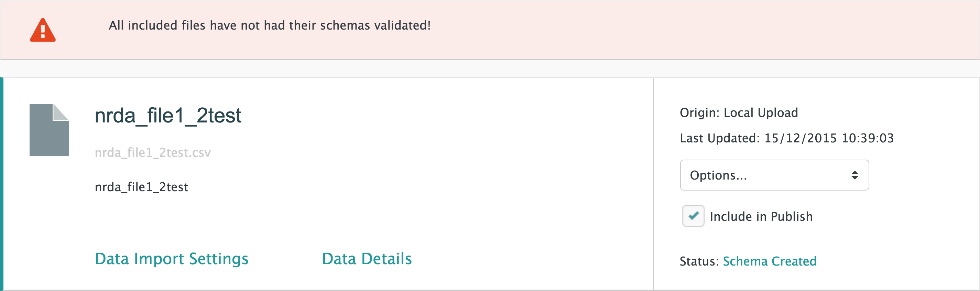
Task: Click the nrda_file1_2test.csv filename text
Action: coord(153,152)
